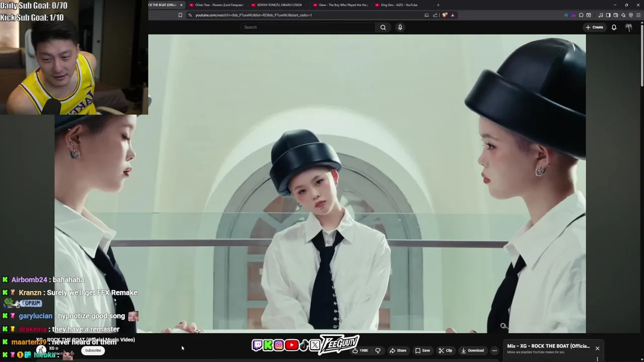Bookmark this page with the bookmark icon
The height and width of the screenshot is (362, 644).
click(x=180, y=15)
